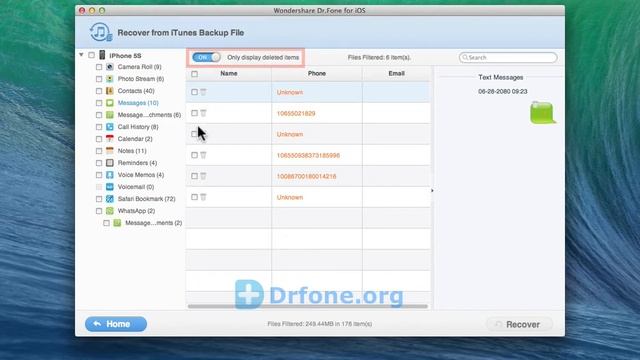Click the iPhone 5S device icon

click(x=102, y=55)
